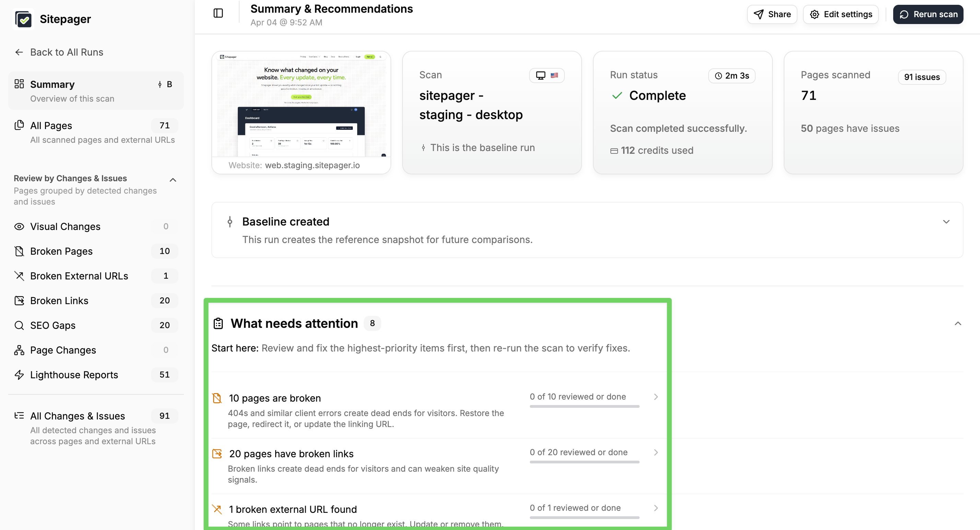The image size is (980, 530).
Task: Click the Rerun scan button
Action: (928, 14)
